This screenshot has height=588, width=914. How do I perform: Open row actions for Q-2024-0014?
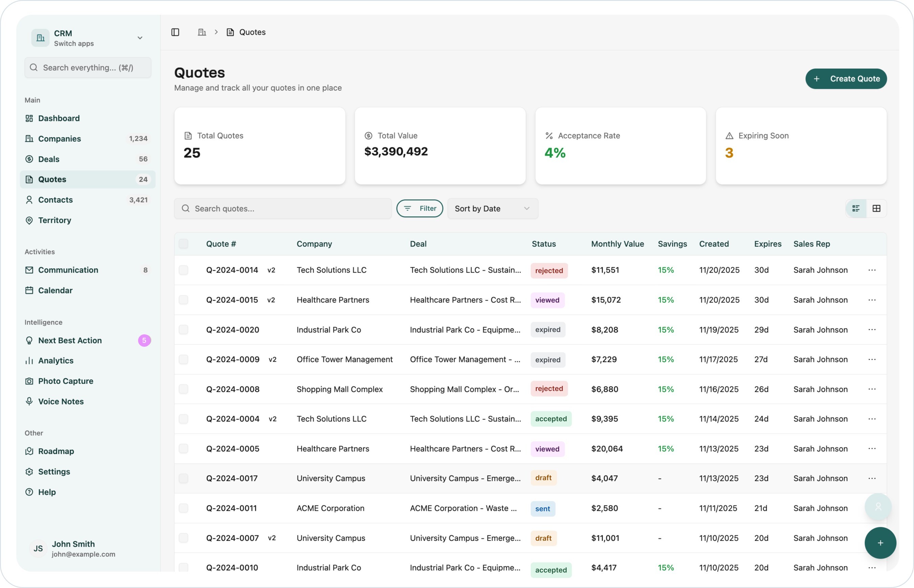[x=872, y=270]
